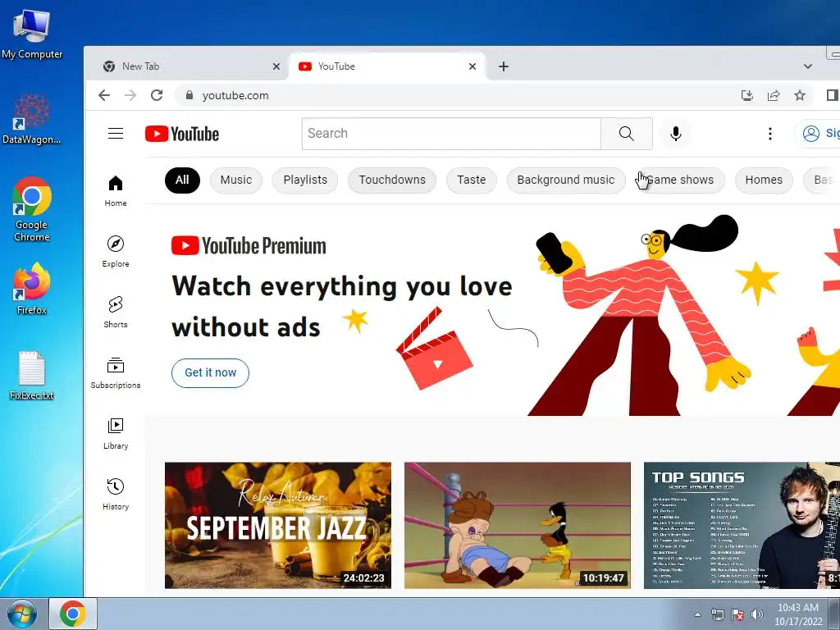Open the YouTube hamburger guide menu
The width and height of the screenshot is (840, 630).
pyautogui.click(x=115, y=134)
